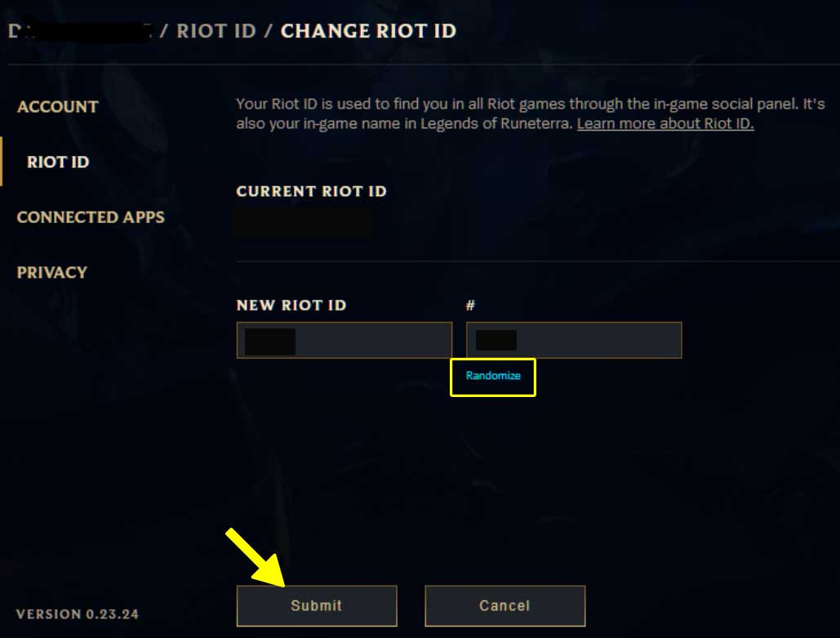This screenshot has width=840, height=638.
Task: Cancel the Riot ID change
Action: pyautogui.click(x=504, y=606)
